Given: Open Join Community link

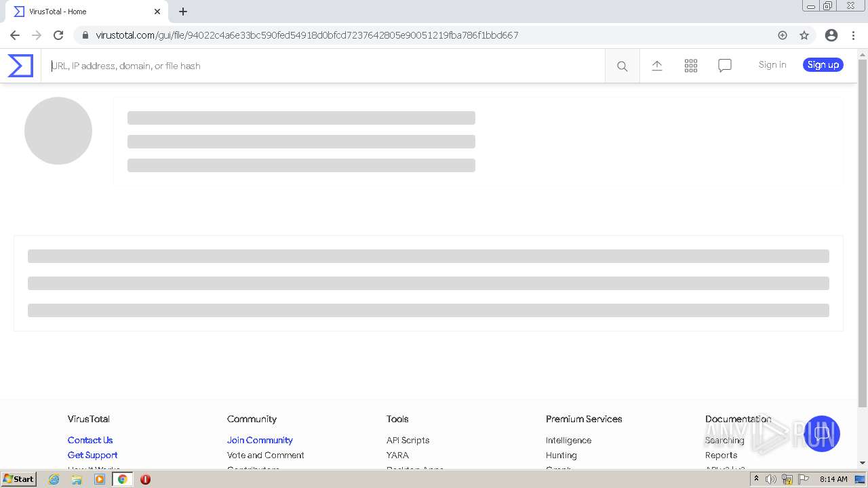Looking at the screenshot, I should point(260,440).
